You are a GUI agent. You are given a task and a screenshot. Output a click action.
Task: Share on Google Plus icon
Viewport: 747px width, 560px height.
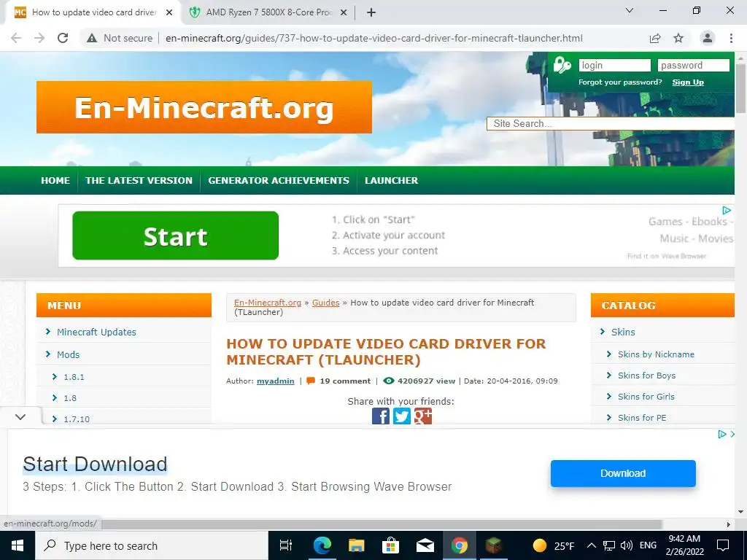click(x=423, y=416)
